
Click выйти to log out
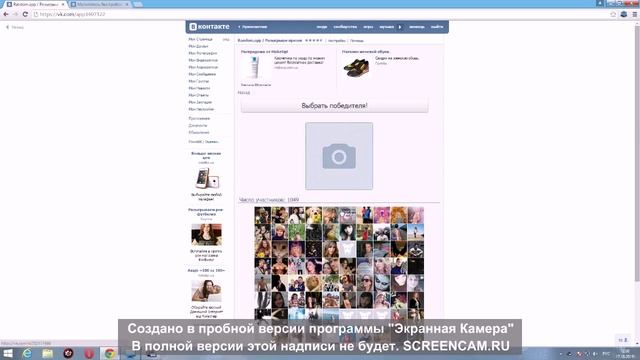point(437,27)
